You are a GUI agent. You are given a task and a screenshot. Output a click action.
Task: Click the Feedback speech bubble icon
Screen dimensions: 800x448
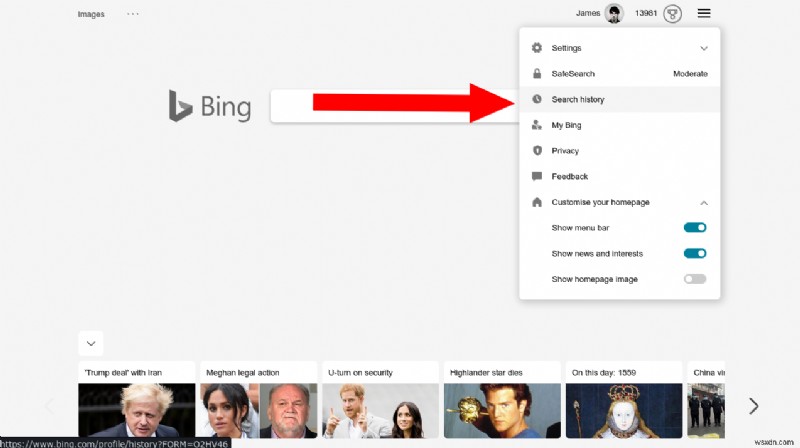pyautogui.click(x=537, y=176)
